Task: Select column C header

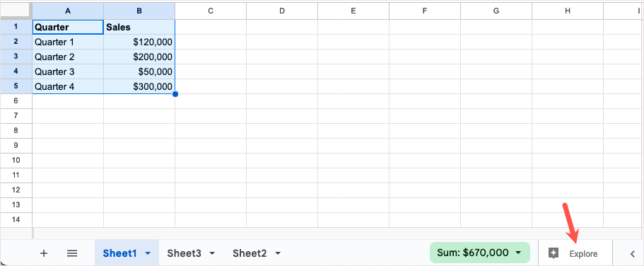Action: coord(211,11)
